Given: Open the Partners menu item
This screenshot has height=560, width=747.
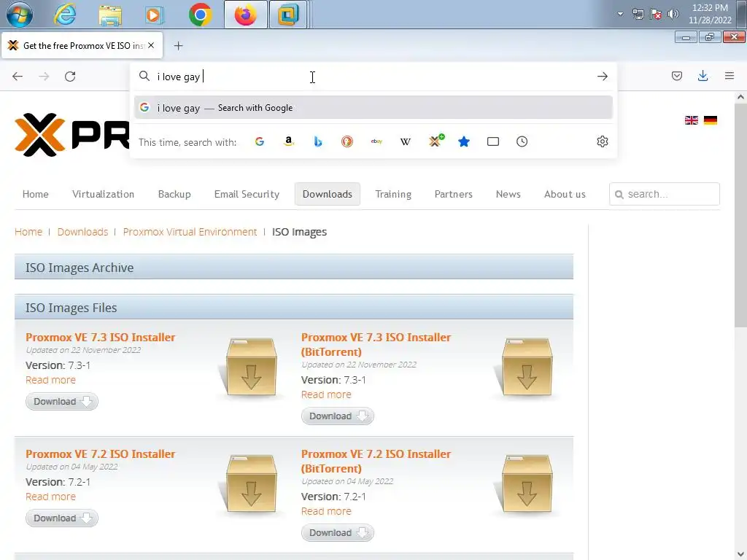Looking at the screenshot, I should 454,194.
